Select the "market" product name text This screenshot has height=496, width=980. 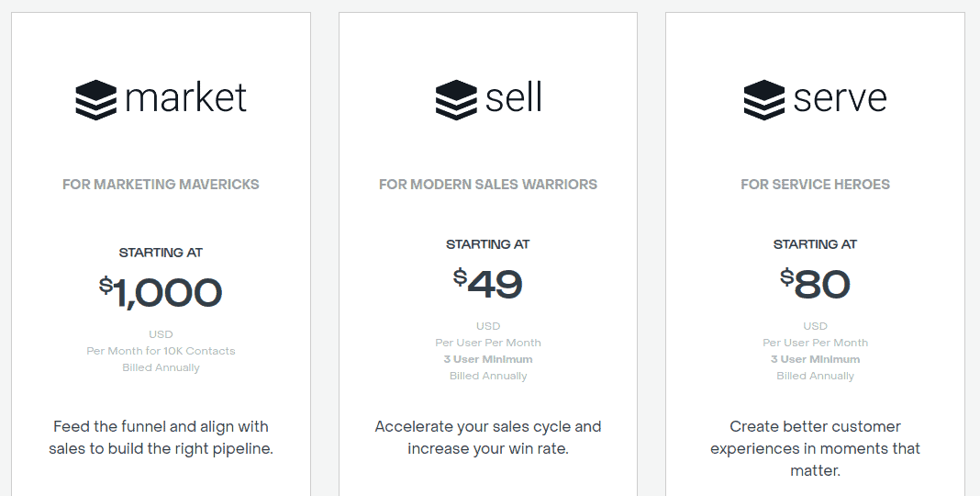pyautogui.click(x=185, y=98)
